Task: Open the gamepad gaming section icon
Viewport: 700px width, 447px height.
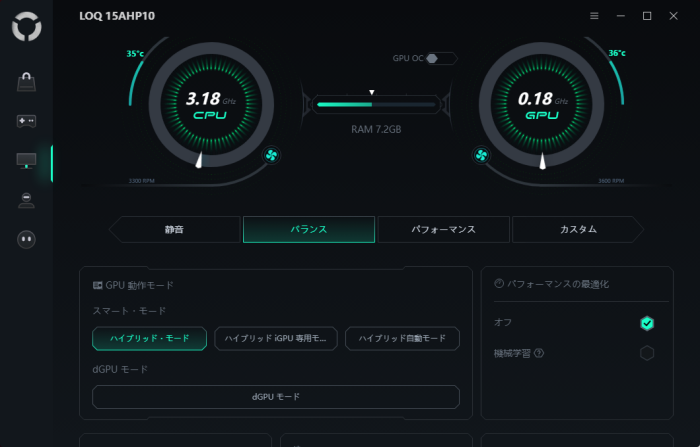Action: (26, 121)
